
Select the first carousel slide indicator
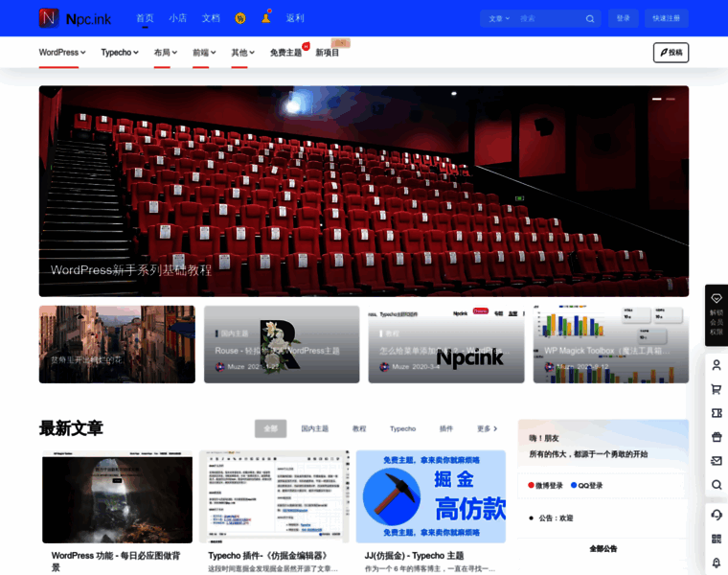pyautogui.click(x=657, y=99)
